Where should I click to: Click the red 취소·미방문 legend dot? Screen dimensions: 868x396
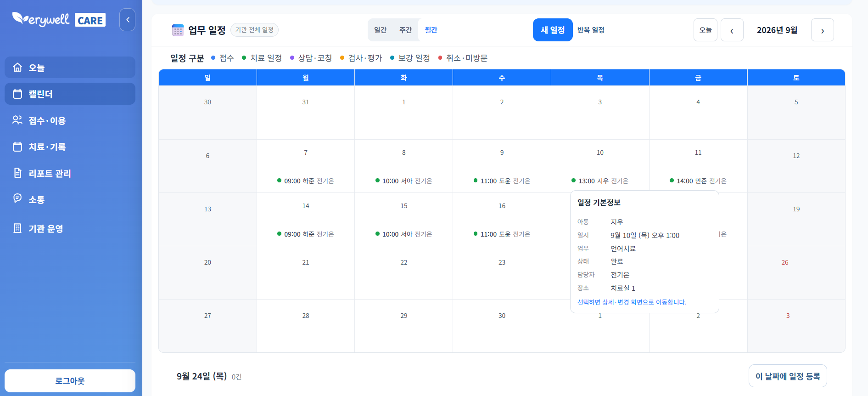tap(440, 58)
